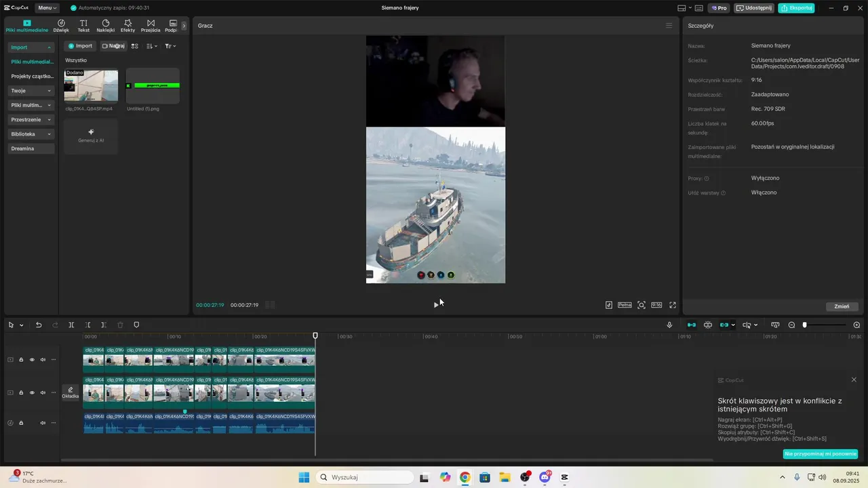
Task: Lock the audio track
Action: [21, 423]
